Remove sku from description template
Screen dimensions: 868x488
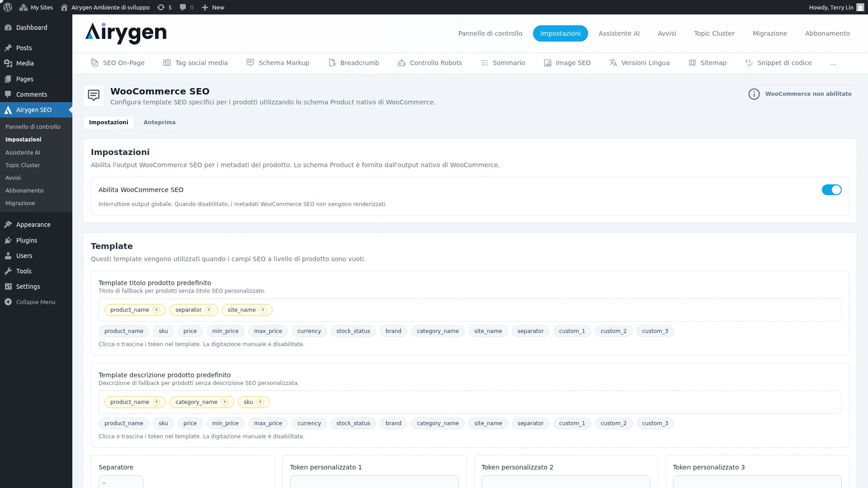260,402
